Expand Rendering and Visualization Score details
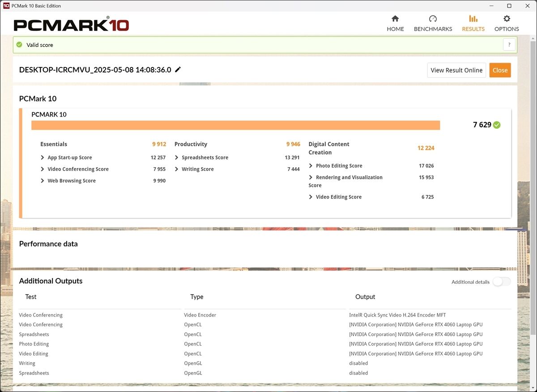This screenshot has height=392, width=537. tap(311, 177)
